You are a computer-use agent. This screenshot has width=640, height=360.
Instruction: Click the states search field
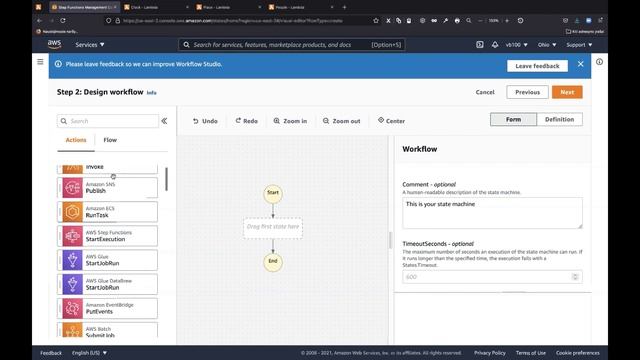click(108, 121)
